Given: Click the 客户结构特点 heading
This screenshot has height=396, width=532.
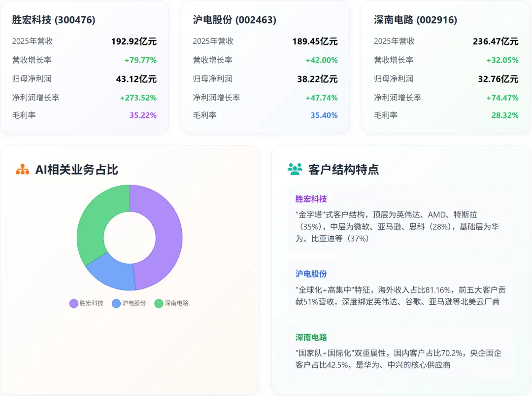Looking at the screenshot, I should click(x=343, y=169).
